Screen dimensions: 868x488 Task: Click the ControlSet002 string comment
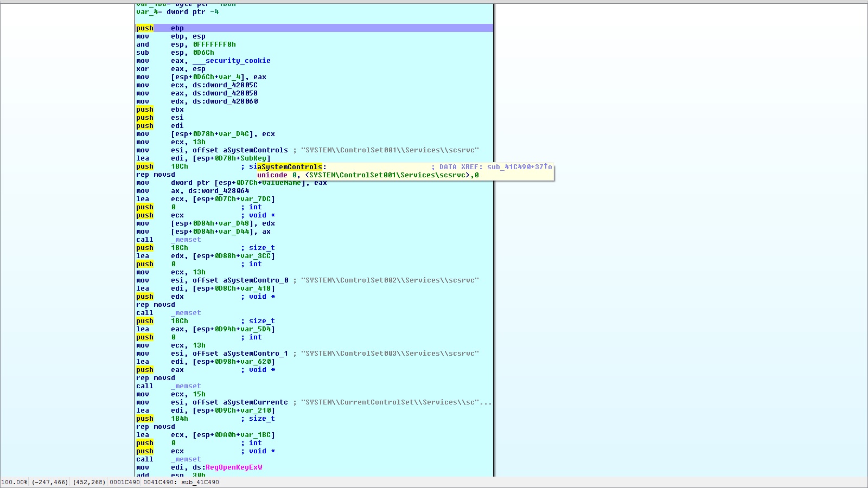tap(390, 280)
